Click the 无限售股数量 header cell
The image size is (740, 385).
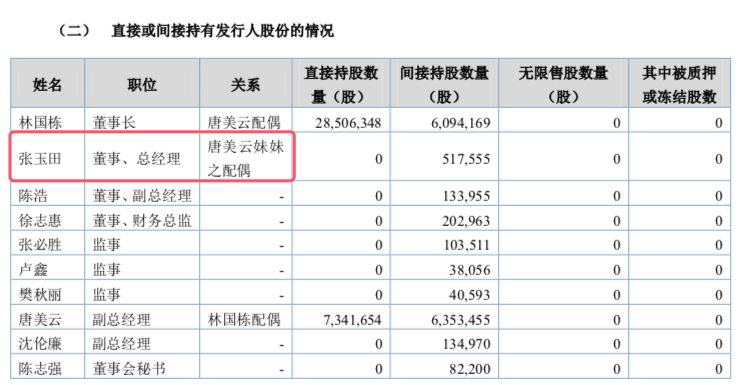tap(563, 84)
